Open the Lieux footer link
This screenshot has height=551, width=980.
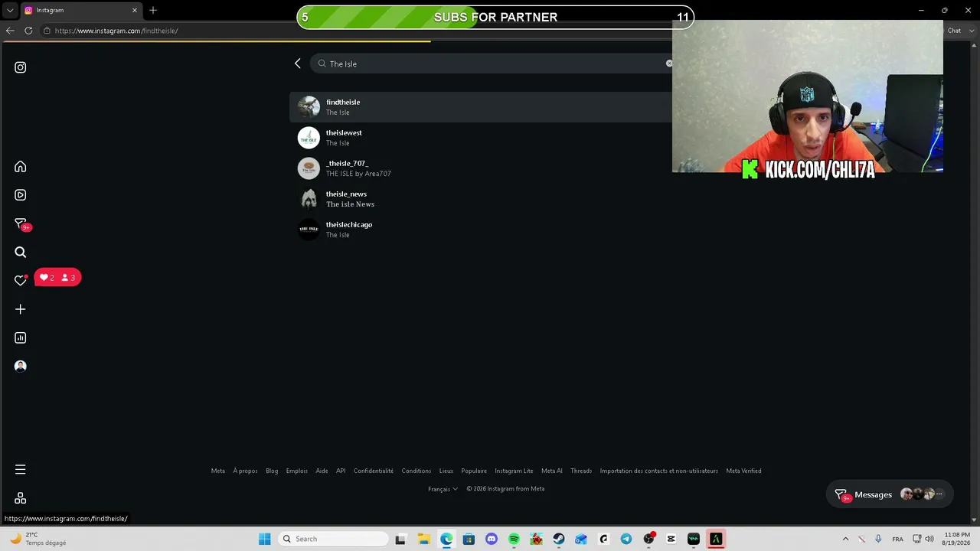point(446,471)
